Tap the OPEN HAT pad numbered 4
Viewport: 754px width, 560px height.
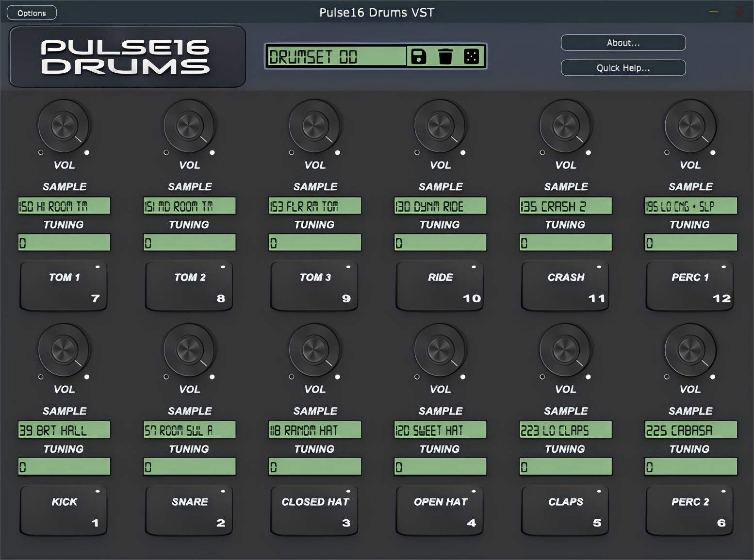(x=440, y=511)
